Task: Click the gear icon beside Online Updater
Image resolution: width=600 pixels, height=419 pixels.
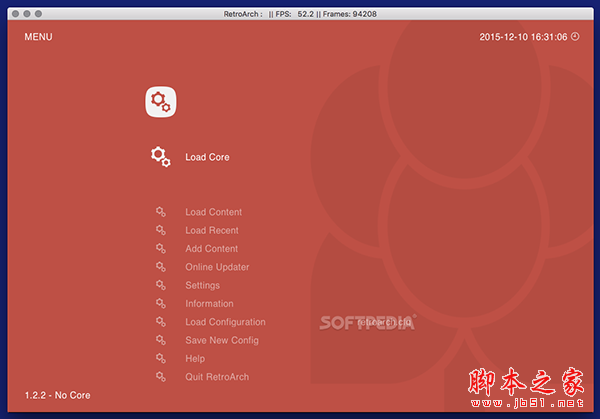Action: [161, 267]
